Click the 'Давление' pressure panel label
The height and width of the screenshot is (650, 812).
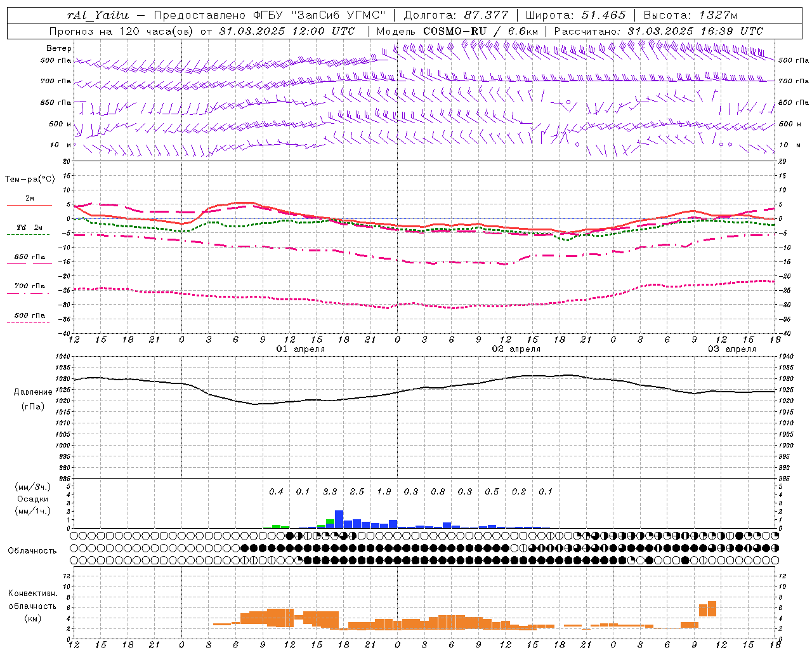click(x=33, y=392)
